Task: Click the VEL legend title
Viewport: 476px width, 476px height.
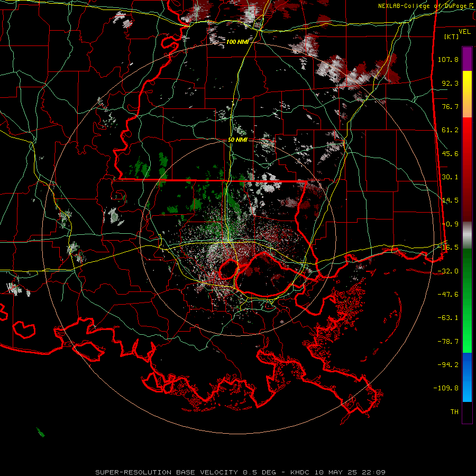Action: tap(464, 32)
